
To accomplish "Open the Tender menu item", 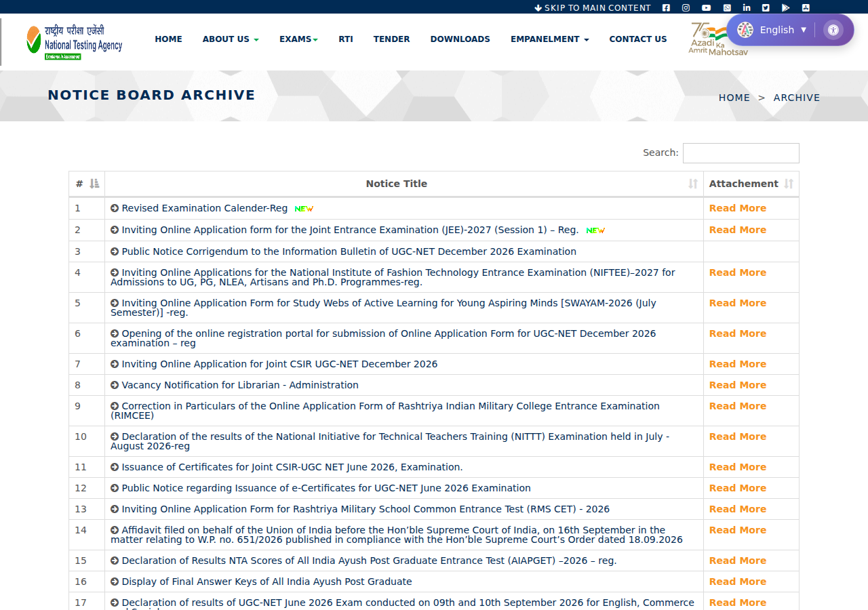I will pos(391,39).
